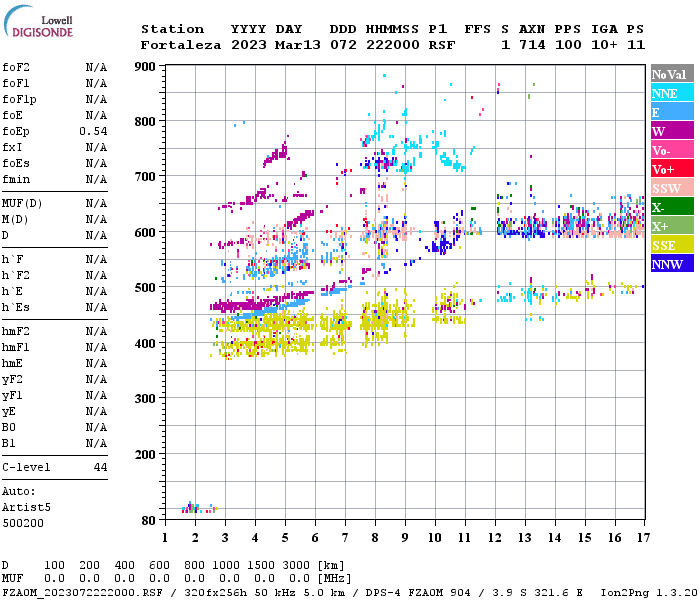This screenshot has height=600, width=700.
Task: Click the [MHz] unit label
Action: coord(334,579)
